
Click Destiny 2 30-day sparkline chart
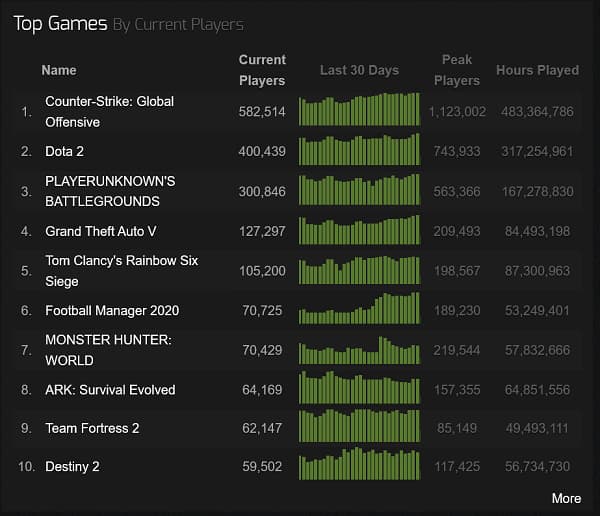pos(360,465)
